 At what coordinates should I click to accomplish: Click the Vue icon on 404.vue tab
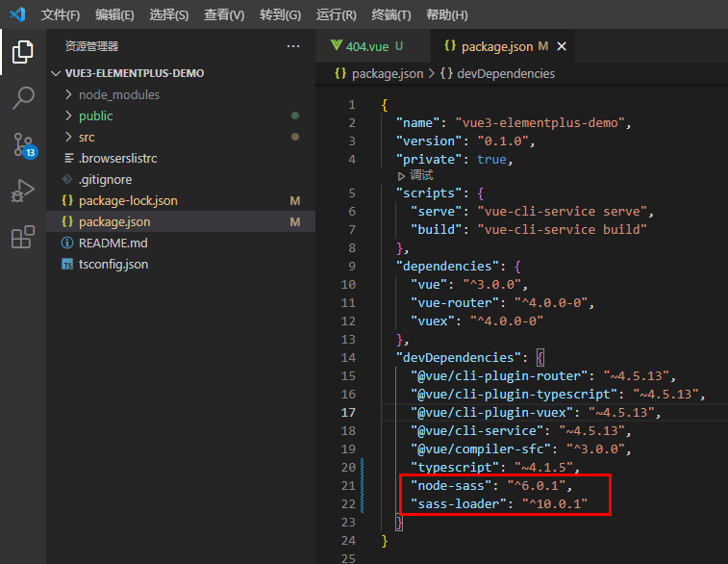click(337, 45)
